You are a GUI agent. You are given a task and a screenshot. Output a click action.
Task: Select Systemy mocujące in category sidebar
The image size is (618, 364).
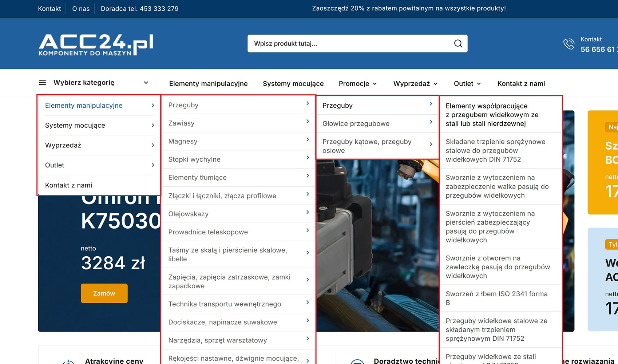coord(75,126)
